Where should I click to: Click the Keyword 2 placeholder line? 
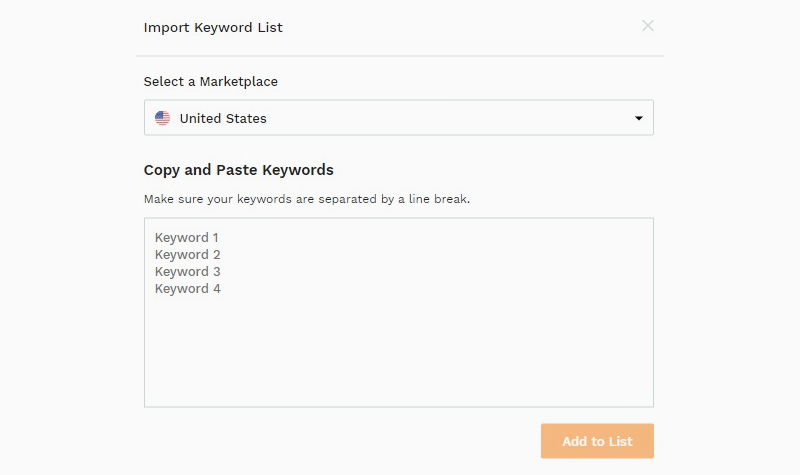point(187,255)
